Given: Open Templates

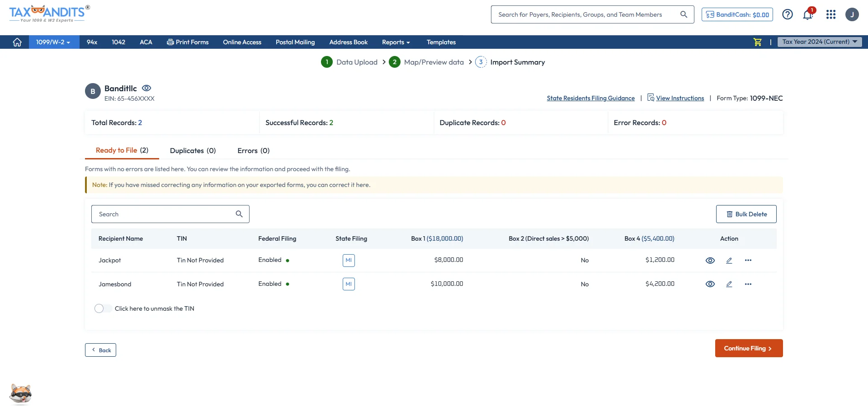Looking at the screenshot, I should [441, 42].
